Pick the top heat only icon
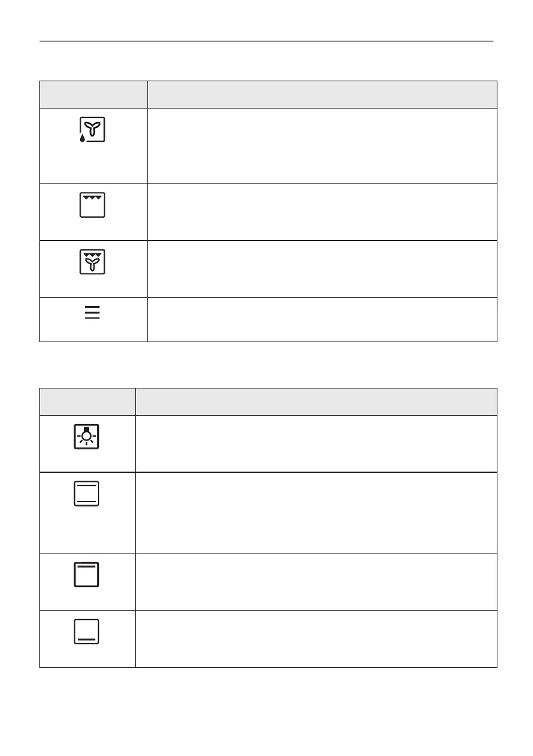 86,574
